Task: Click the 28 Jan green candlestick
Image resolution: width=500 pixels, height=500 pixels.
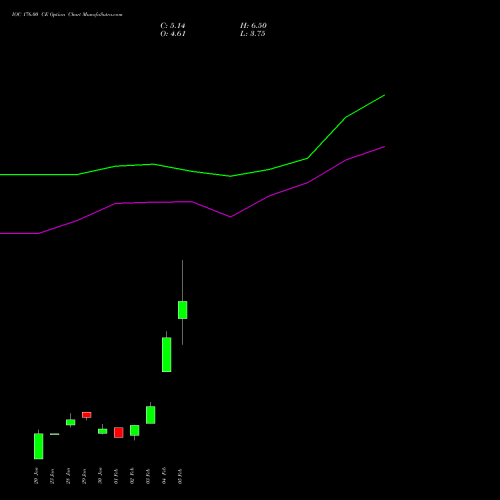Action: pyautogui.click(x=71, y=422)
